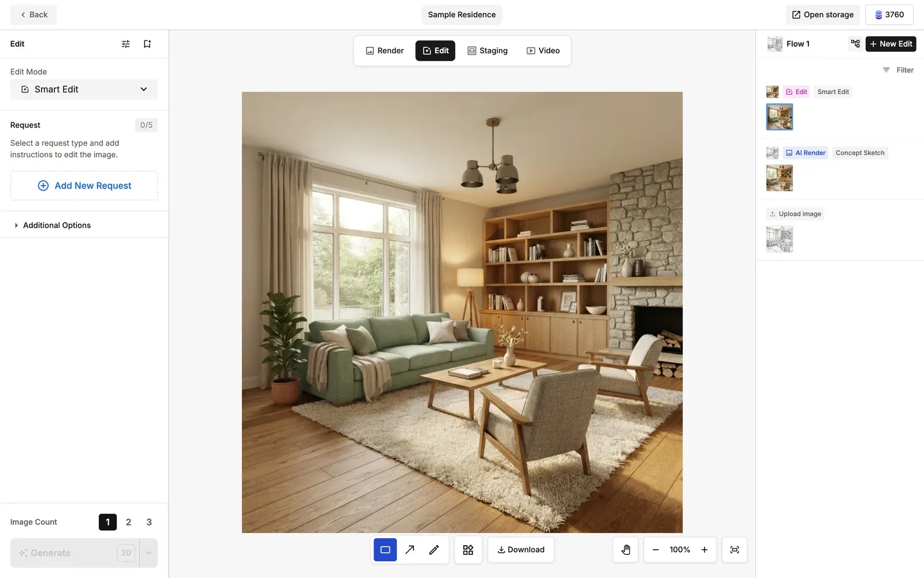Click the Sample Residence project title

pyautogui.click(x=462, y=15)
